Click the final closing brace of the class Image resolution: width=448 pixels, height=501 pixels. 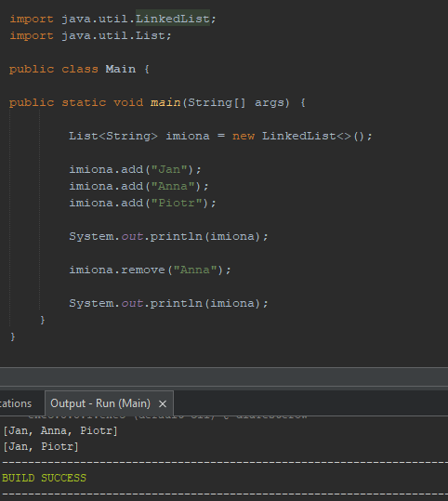tap(13, 336)
